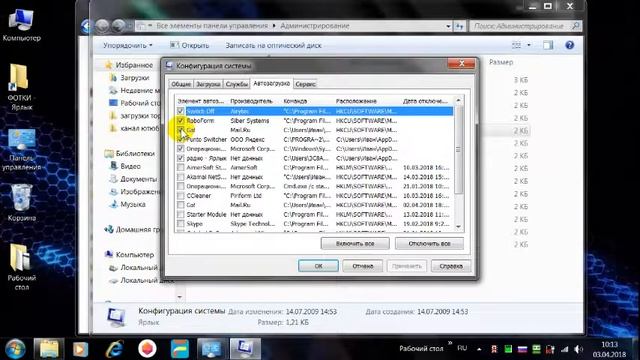Click the Explorer search input field
The height and width of the screenshot is (360, 640).
click(x=526, y=26)
